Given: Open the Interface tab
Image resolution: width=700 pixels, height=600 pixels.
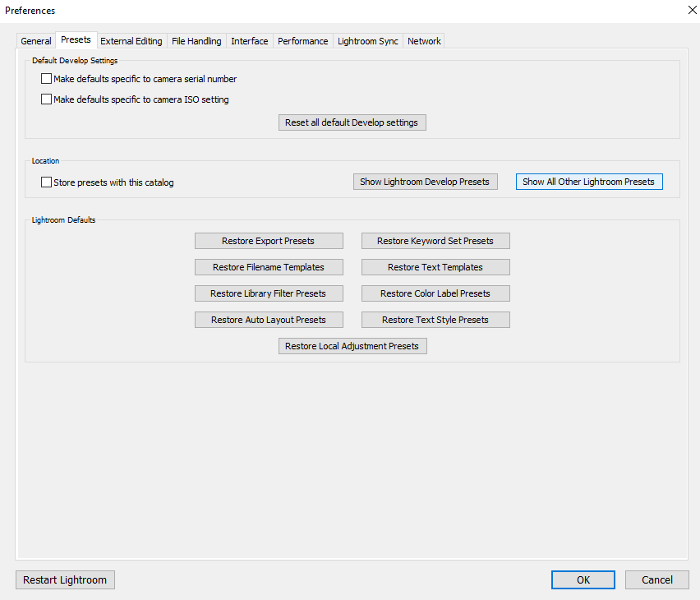Looking at the screenshot, I should [x=250, y=41].
